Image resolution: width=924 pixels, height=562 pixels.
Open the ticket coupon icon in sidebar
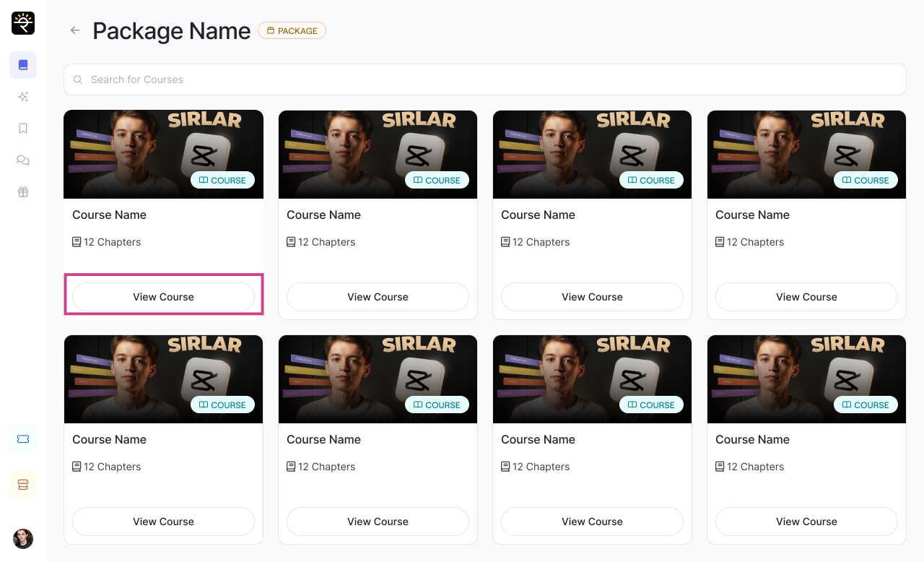click(23, 438)
